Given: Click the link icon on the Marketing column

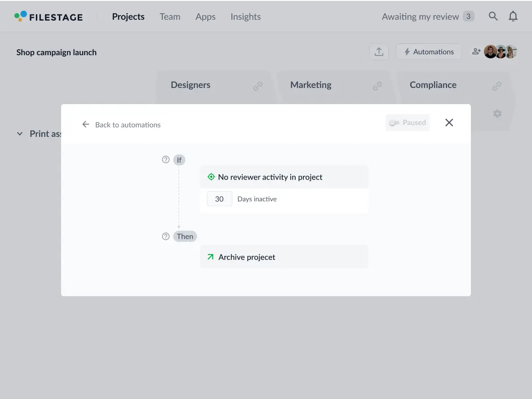Looking at the screenshot, I should [x=378, y=85].
